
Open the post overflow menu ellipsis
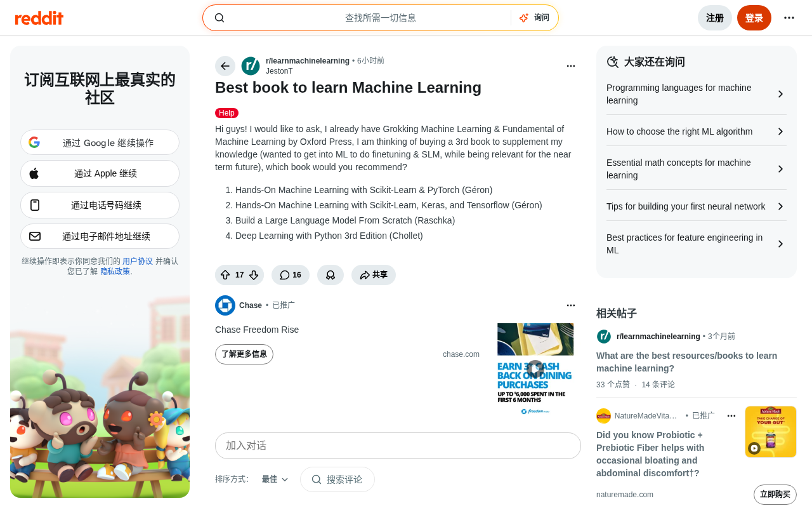coord(571,66)
